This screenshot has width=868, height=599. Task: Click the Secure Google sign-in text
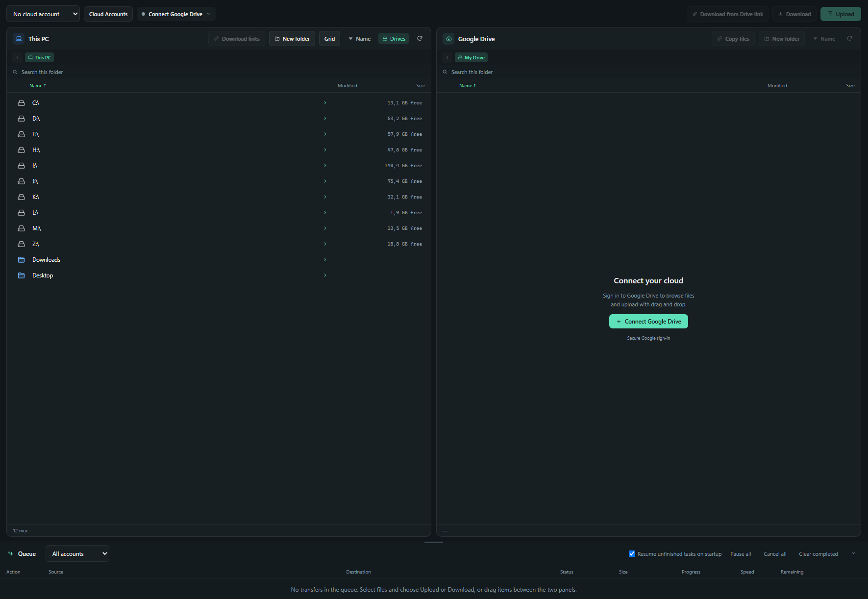(x=648, y=338)
